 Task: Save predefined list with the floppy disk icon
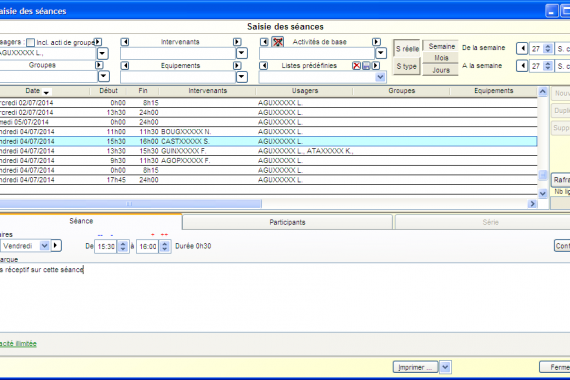(366, 65)
